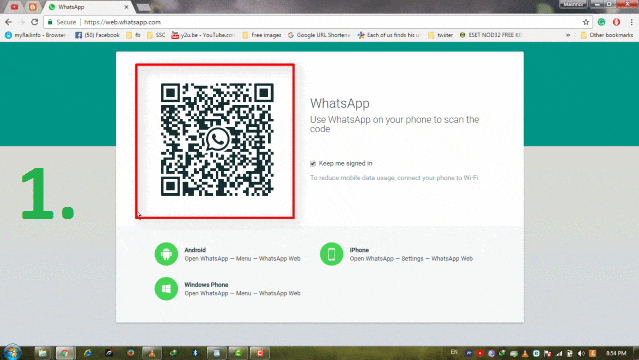Click the WhatsApp heading text
This screenshot has width=639, height=360.
point(340,104)
